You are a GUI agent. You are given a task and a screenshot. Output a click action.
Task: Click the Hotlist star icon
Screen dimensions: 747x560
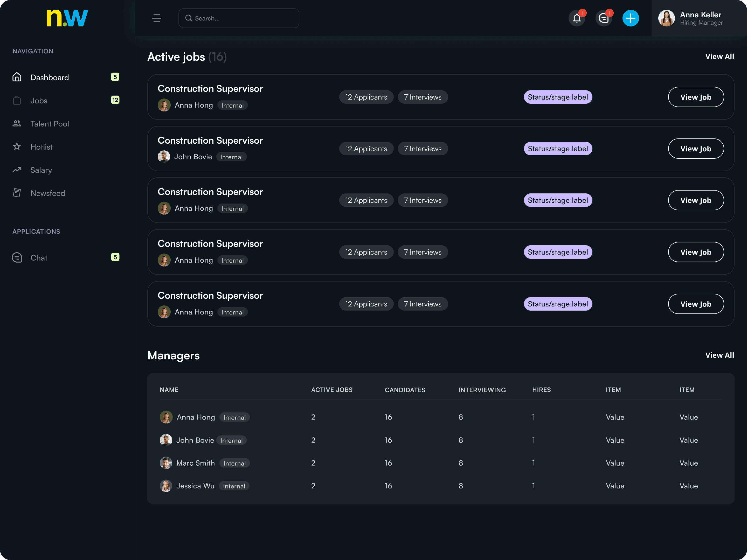(x=17, y=146)
